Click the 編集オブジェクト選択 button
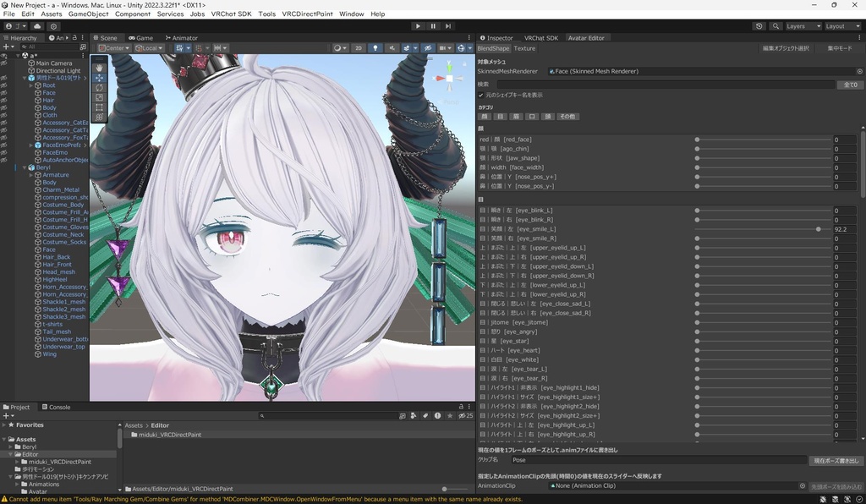 coord(786,48)
